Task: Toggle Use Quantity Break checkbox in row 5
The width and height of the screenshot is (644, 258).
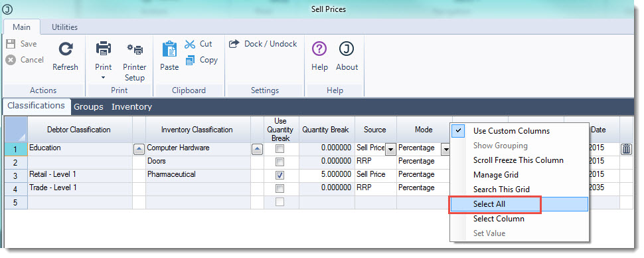Action: pyautogui.click(x=280, y=202)
